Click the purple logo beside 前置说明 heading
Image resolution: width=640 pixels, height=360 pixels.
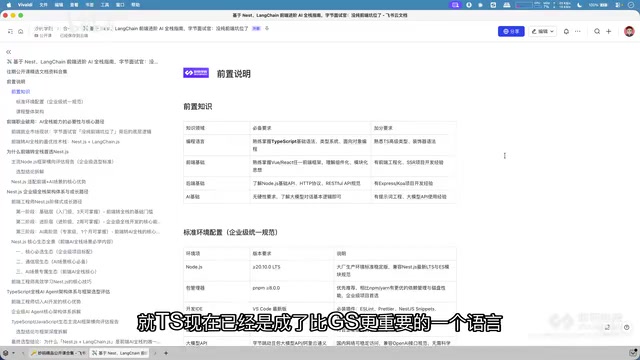(196, 73)
